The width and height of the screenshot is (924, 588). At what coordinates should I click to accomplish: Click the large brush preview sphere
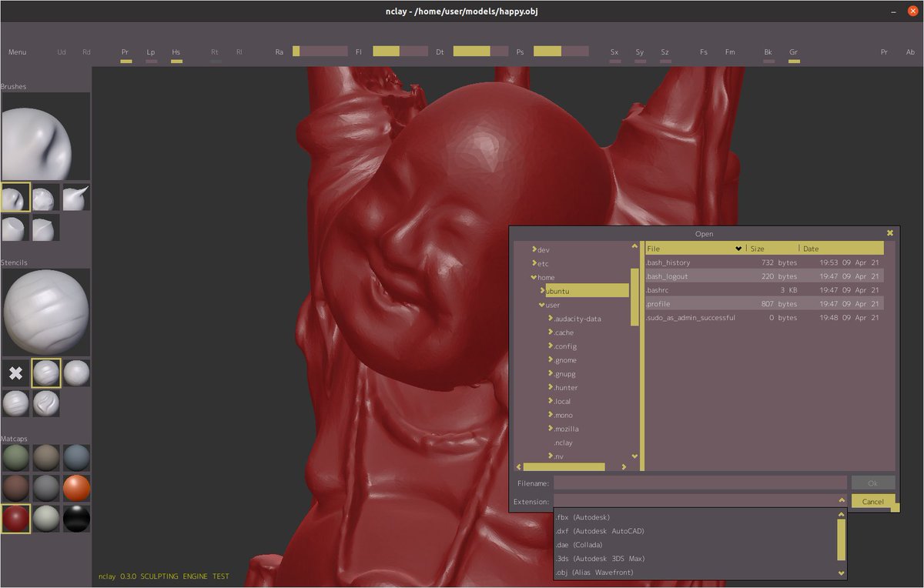[45, 137]
